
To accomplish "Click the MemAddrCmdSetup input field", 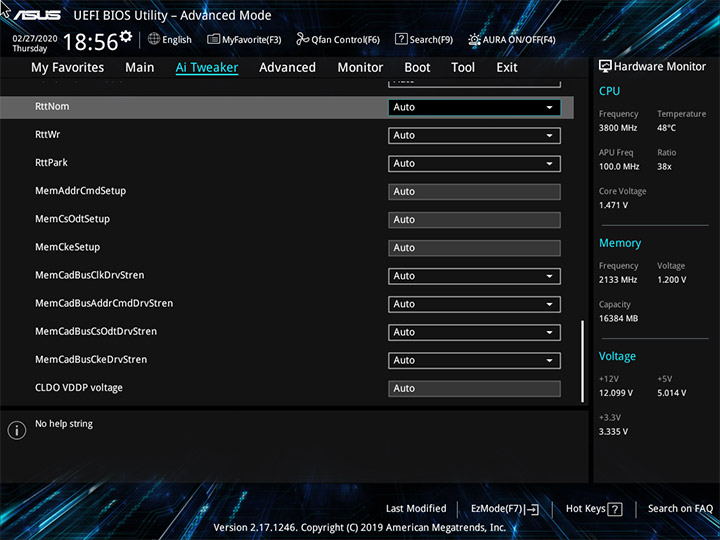I will (474, 191).
